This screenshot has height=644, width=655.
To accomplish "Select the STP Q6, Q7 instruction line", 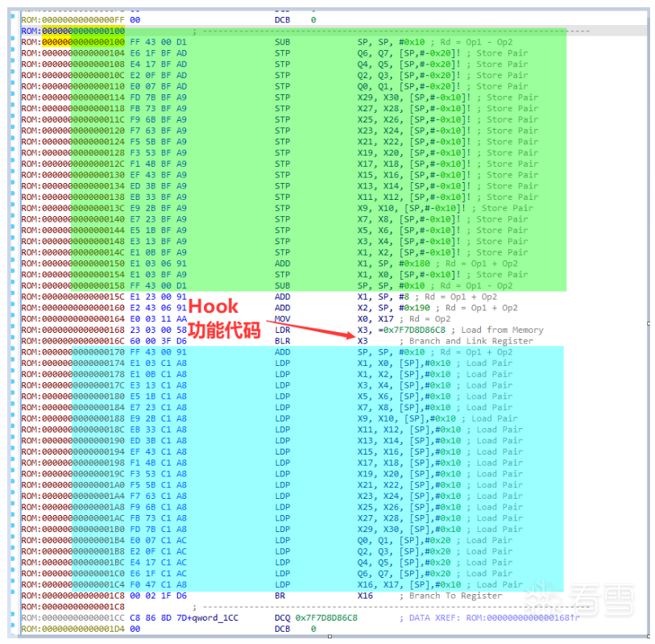I will coord(275,53).
